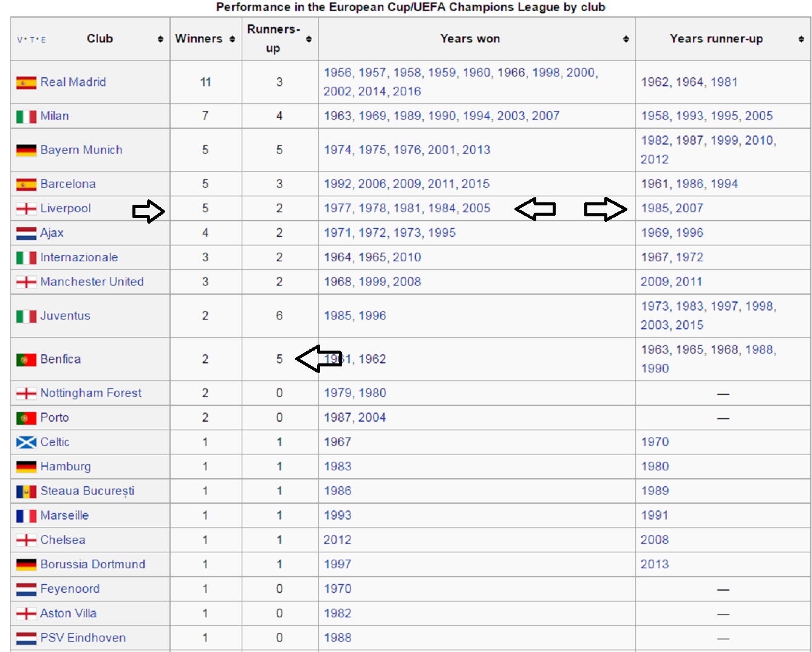The height and width of the screenshot is (652, 812).
Task: Sort by Runners-up using its sort arrows
Action: click(309, 39)
